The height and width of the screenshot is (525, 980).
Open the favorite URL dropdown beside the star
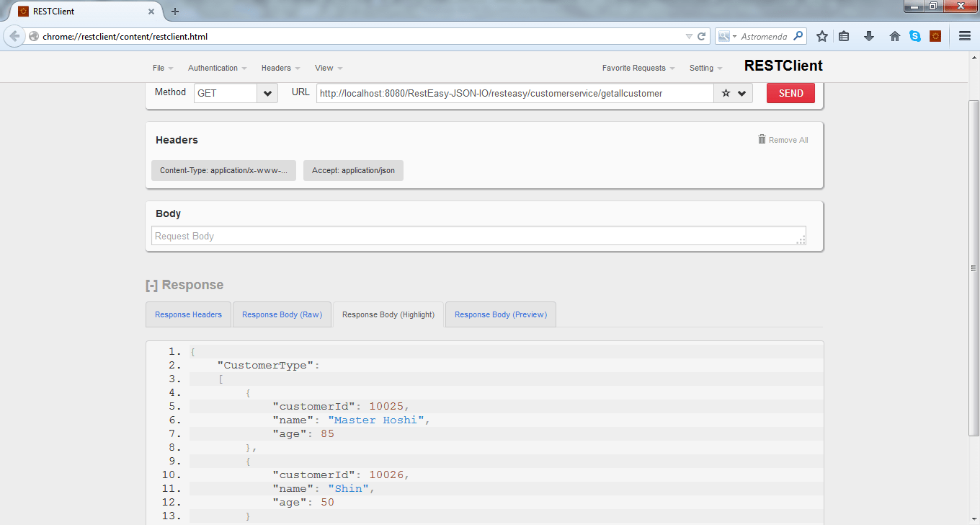pos(742,93)
